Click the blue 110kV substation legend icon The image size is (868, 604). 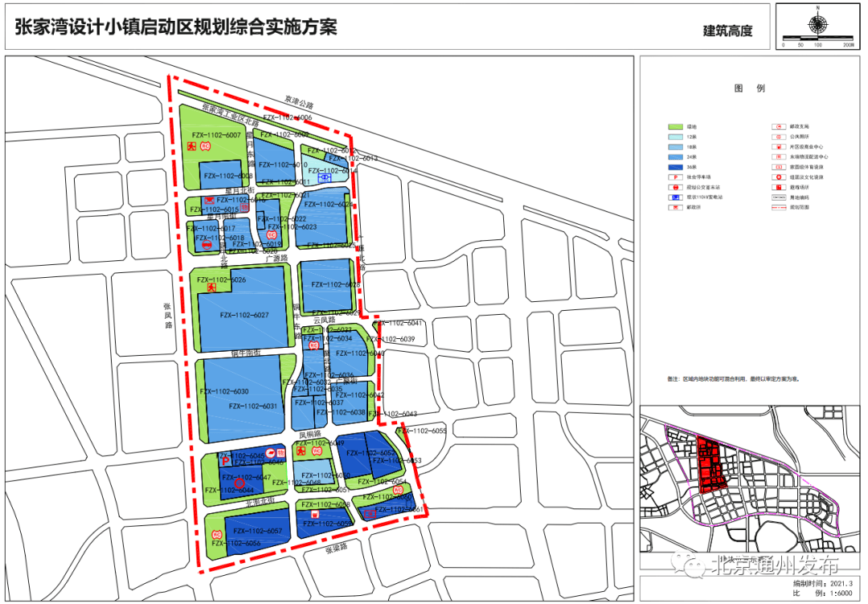point(675,198)
